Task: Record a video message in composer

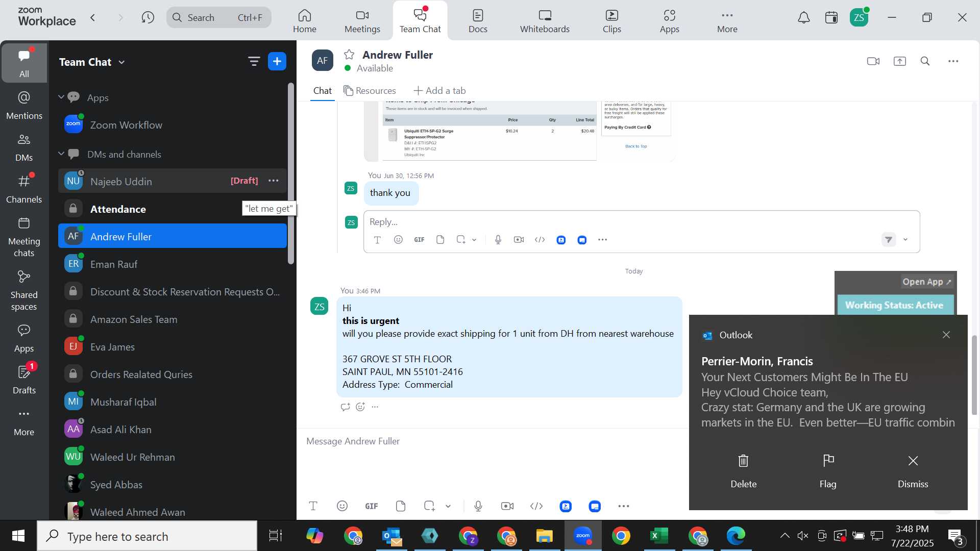Action: [x=507, y=506]
